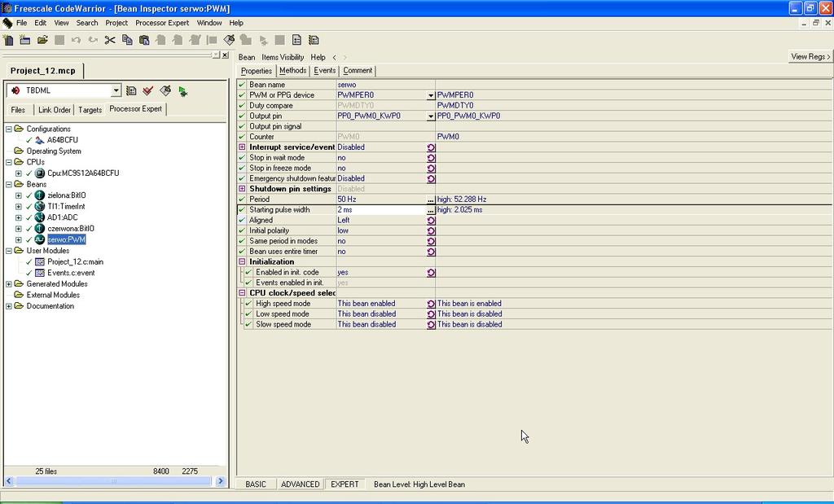Go back with the left navigation arrow
Viewport: 834px width, 504px height.
pyautogui.click(x=334, y=58)
